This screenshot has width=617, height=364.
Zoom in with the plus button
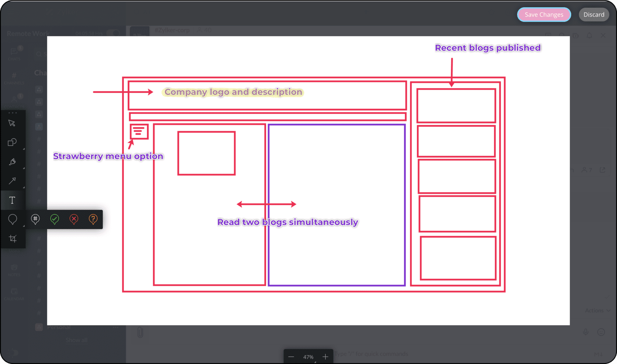325,357
